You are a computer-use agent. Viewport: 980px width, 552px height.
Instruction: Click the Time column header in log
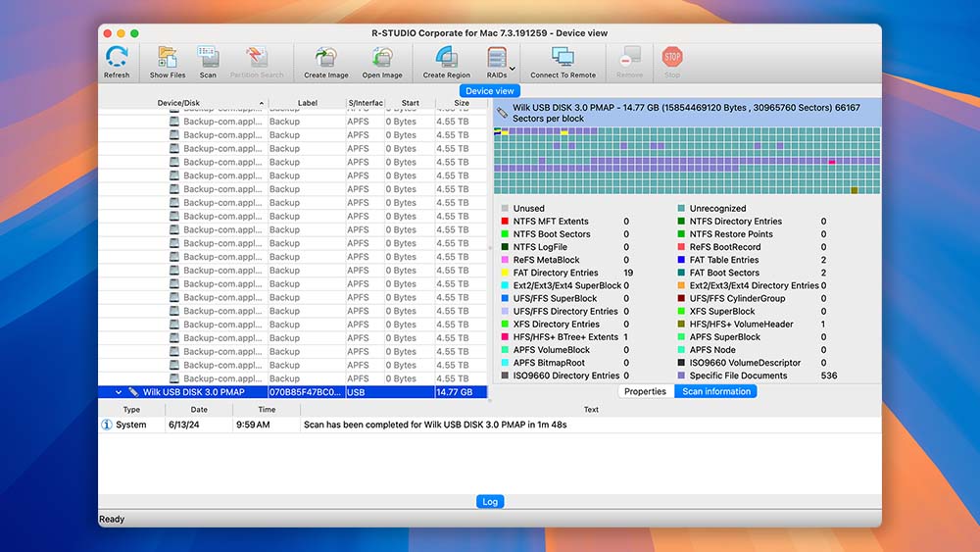click(x=267, y=410)
